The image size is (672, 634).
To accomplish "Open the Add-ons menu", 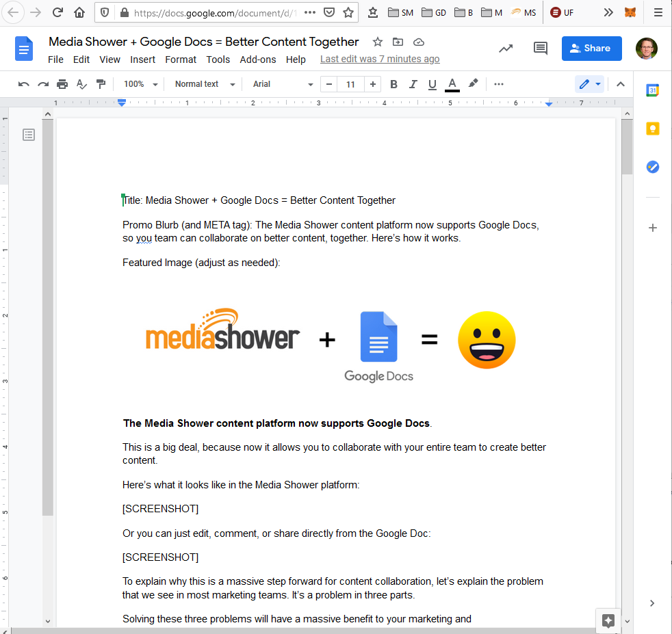I will pos(257,60).
